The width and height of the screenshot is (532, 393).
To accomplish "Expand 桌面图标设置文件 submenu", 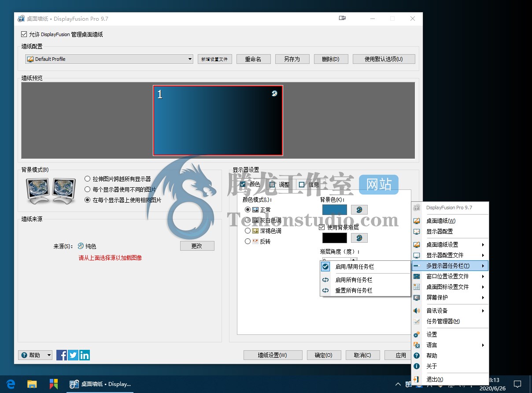I will tap(483, 287).
